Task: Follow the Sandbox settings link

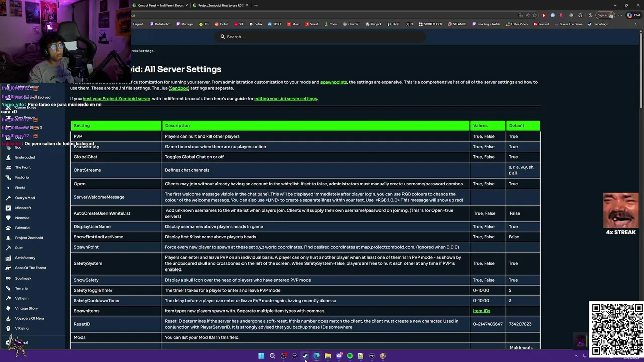Action: click(x=179, y=88)
